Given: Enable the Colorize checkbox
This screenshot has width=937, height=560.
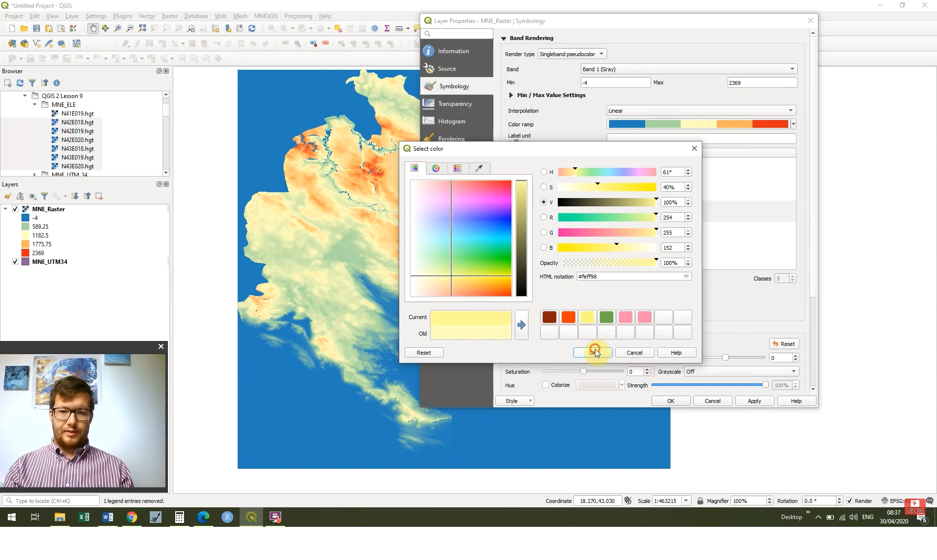Looking at the screenshot, I should [547, 384].
